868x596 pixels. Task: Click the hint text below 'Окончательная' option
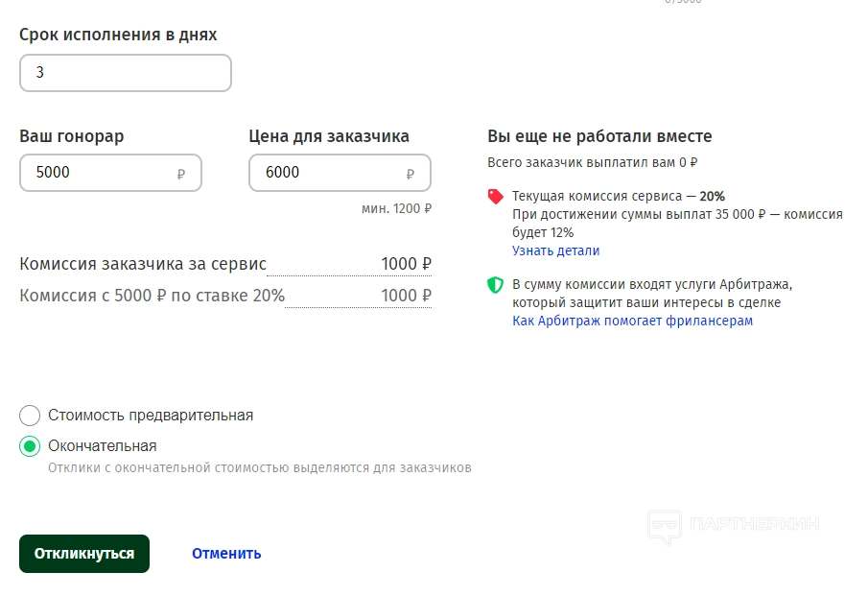pyautogui.click(x=259, y=468)
